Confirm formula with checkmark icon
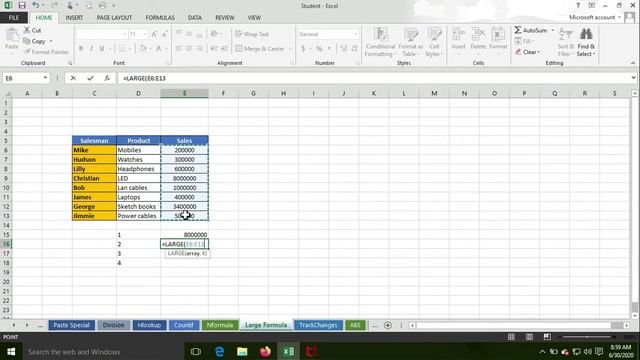This screenshot has height=360, width=640. tap(90, 78)
